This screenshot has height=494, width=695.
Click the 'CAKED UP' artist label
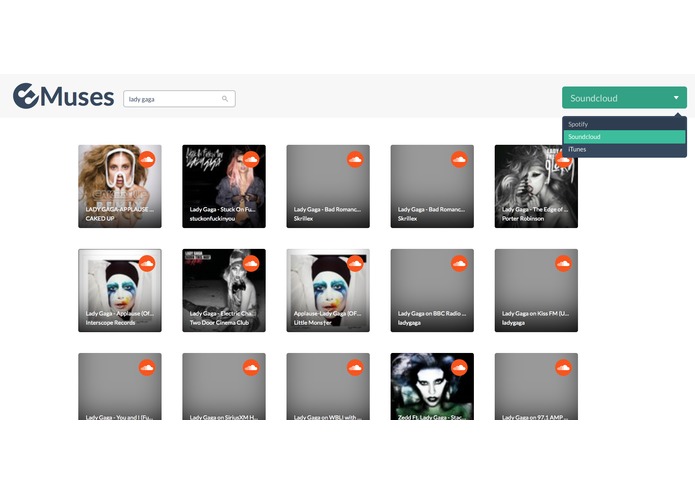pos(100,218)
